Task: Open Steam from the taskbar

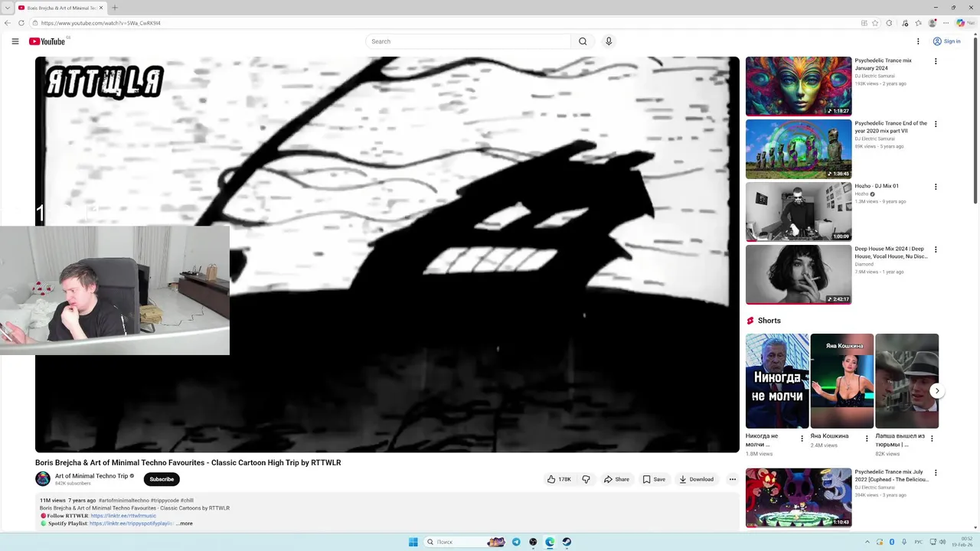Action: point(567,542)
